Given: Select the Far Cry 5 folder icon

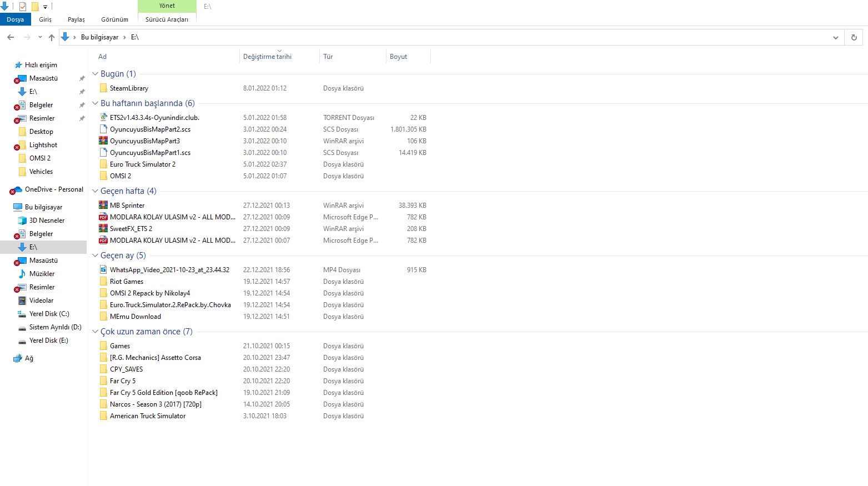Looking at the screenshot, I should pyautogui.click(x=103, y=381).
